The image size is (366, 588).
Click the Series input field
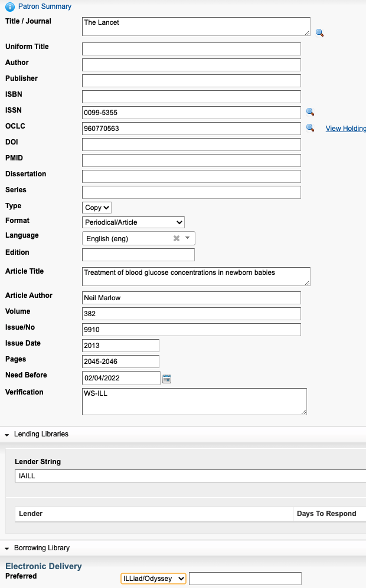pos(191,192)
